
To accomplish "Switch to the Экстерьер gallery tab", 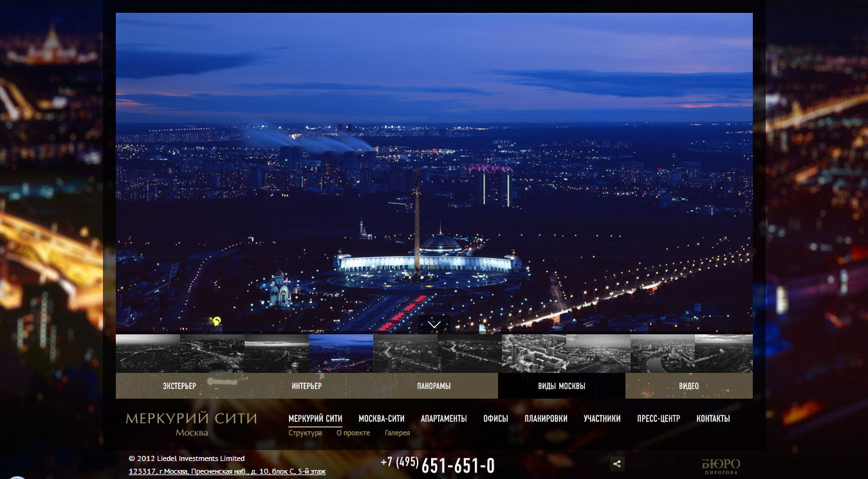I will pyautogui.click(x=179, y=386).
